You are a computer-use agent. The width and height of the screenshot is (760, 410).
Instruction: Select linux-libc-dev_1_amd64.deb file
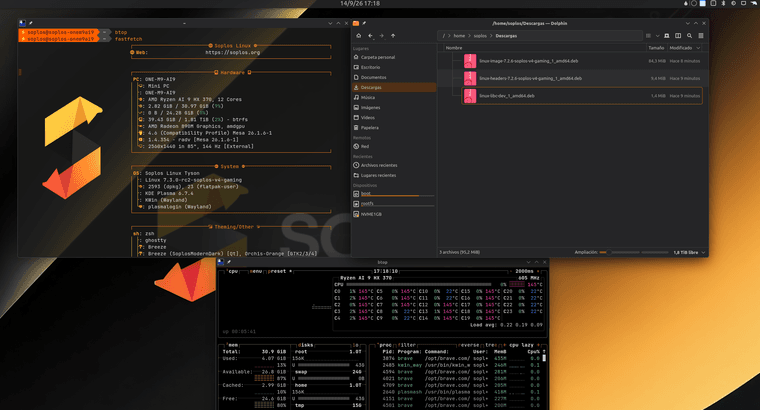tap(582, 96)
